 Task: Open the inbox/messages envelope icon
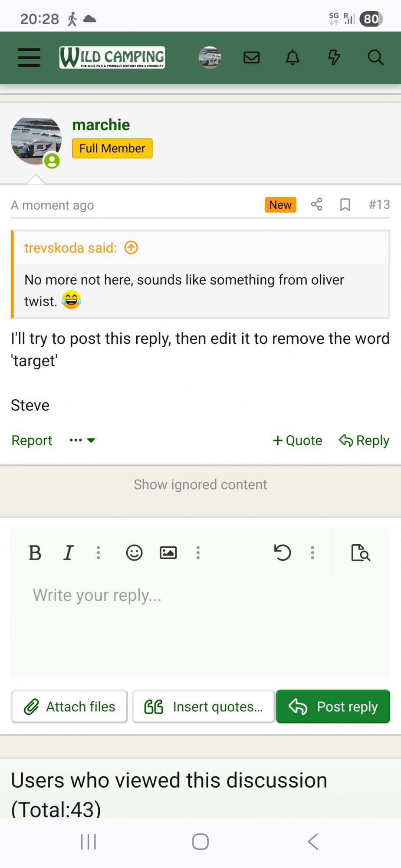[x=251, y=57]
